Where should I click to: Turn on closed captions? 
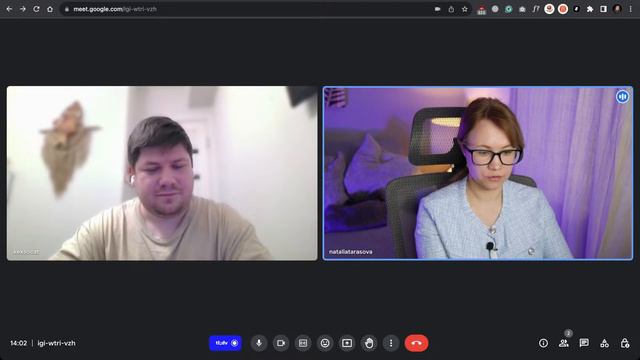pyautogui.click(x=303, y=343)
